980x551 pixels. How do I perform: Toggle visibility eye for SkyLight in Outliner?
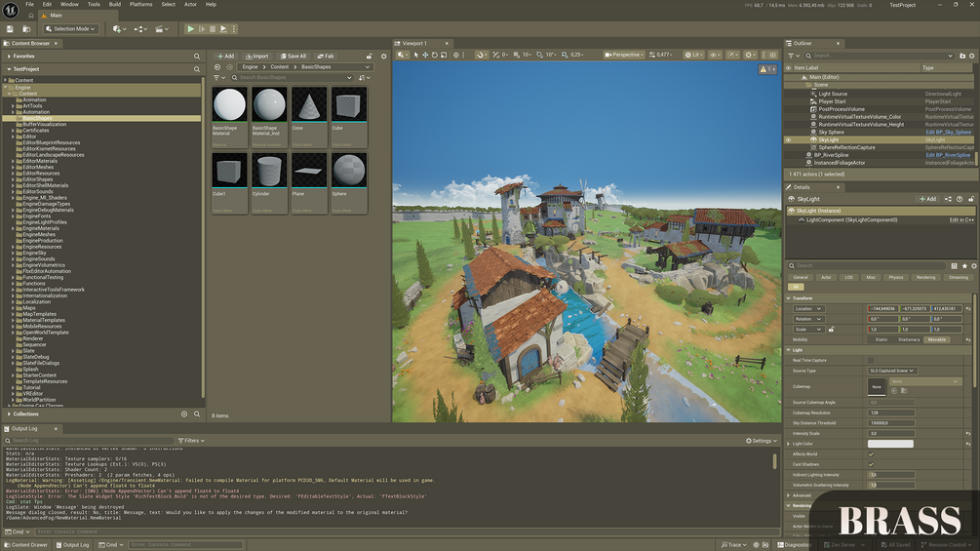tap(788, 139)
